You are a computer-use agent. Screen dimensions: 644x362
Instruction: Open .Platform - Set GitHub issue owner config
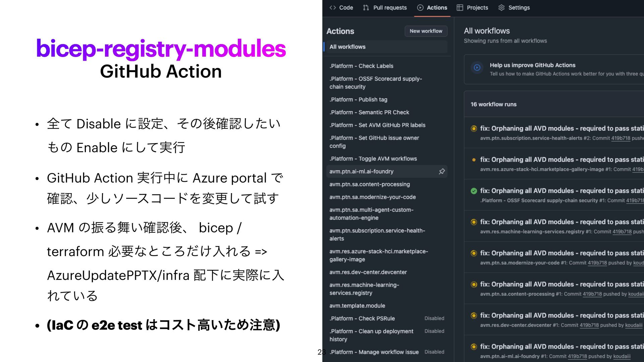[374, 142]
